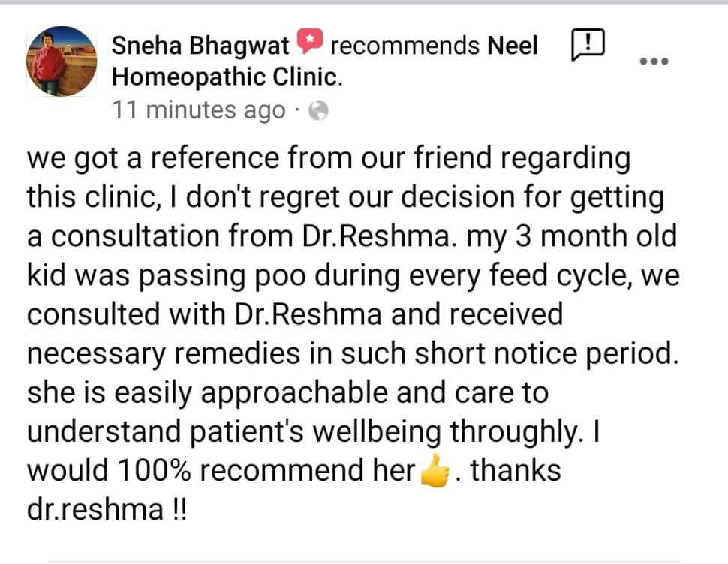Open Sneha Bhagwat's profile via name

[x=200, y=46]
